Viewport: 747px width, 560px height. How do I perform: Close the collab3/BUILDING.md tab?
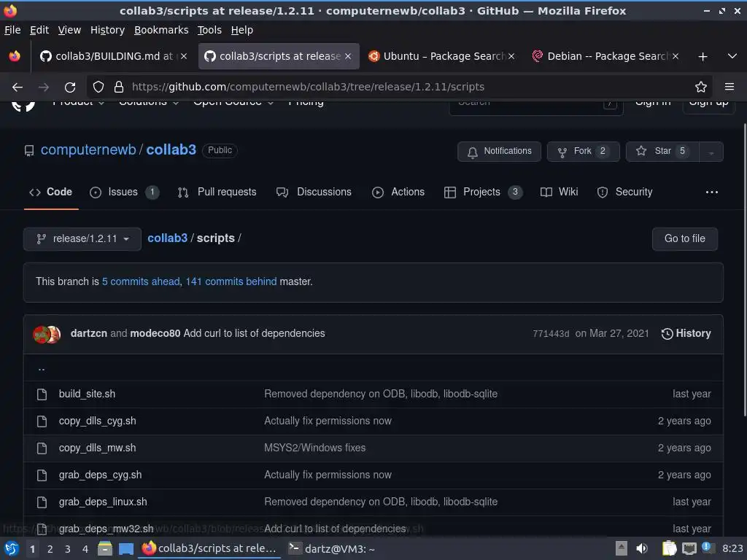click(x=183, y=56)
